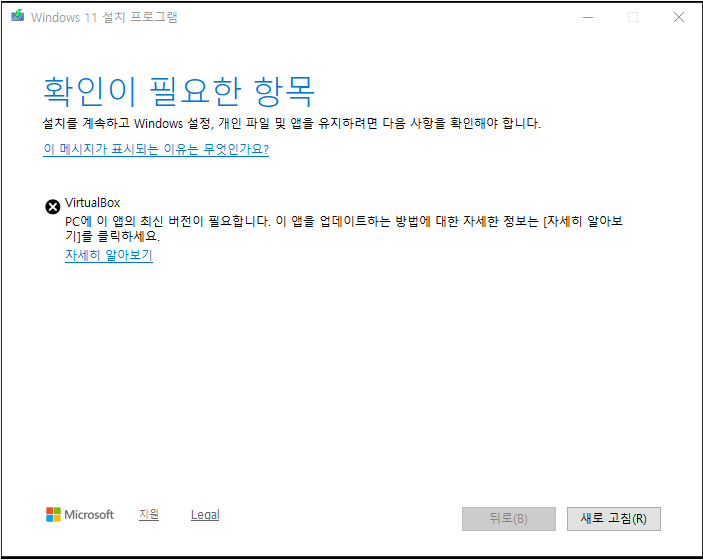Click the 'Windows 11 설치 프로그램' window title
Viewport: 703px width, 560px height.
click(104, 17)
